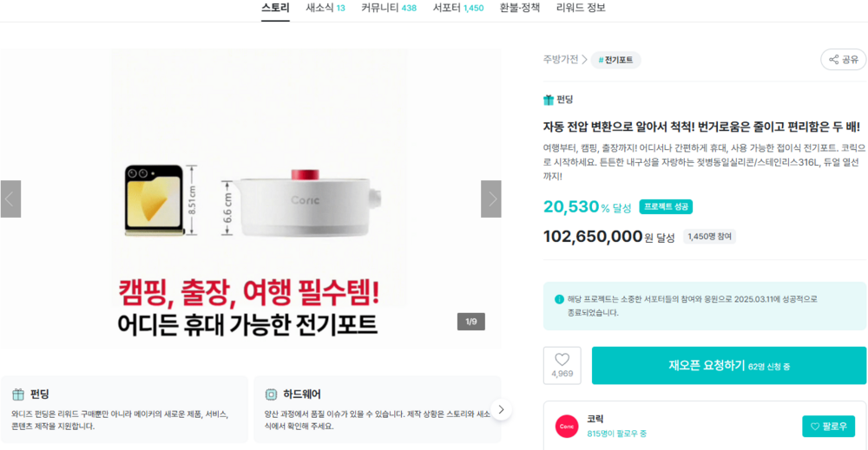Viewport: 868px width, 450px height.
Task: Click the hardware chip icon
Action: pyautogui.click(x=271, y=395)
